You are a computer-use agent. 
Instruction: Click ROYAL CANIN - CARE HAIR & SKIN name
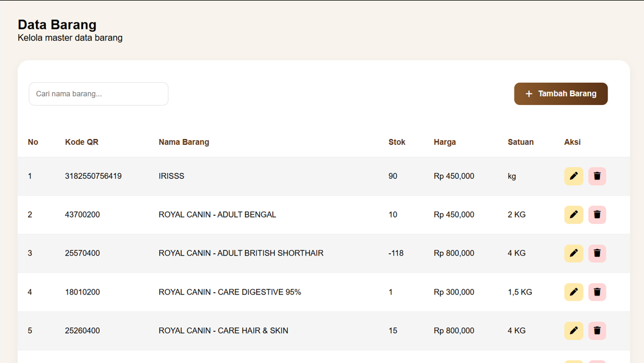pyautogui.click(x=223, y=331)
